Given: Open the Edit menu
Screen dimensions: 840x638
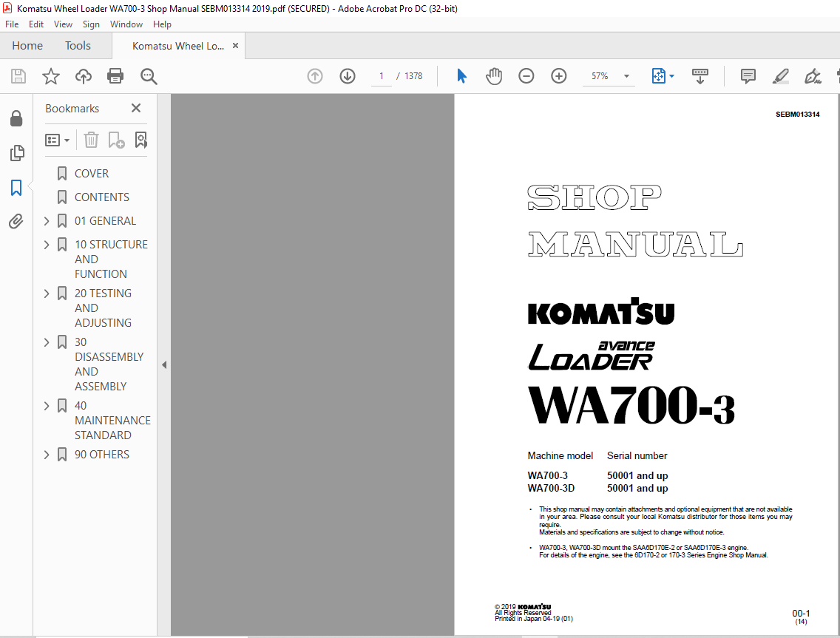Looking at the screenshot, I should click(x=36, y=24).
